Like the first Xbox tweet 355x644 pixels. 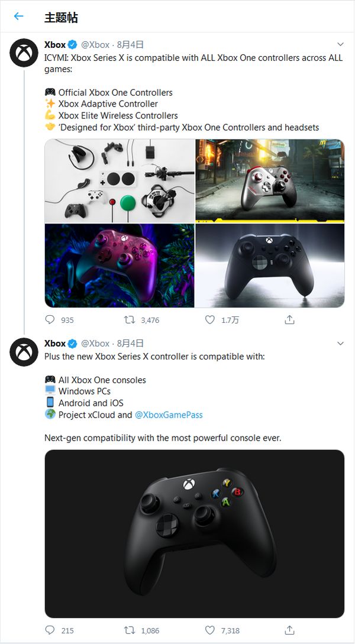[210, 320]
